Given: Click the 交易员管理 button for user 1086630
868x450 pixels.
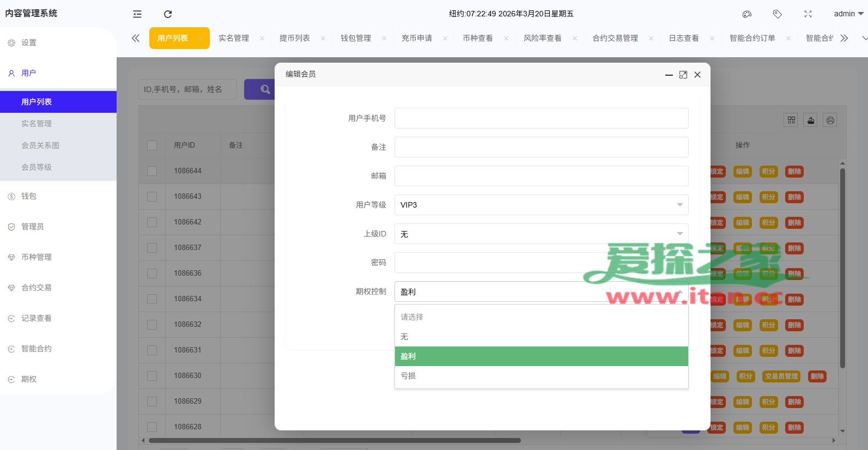Looking at the screenshot, I should pos(781,376).
